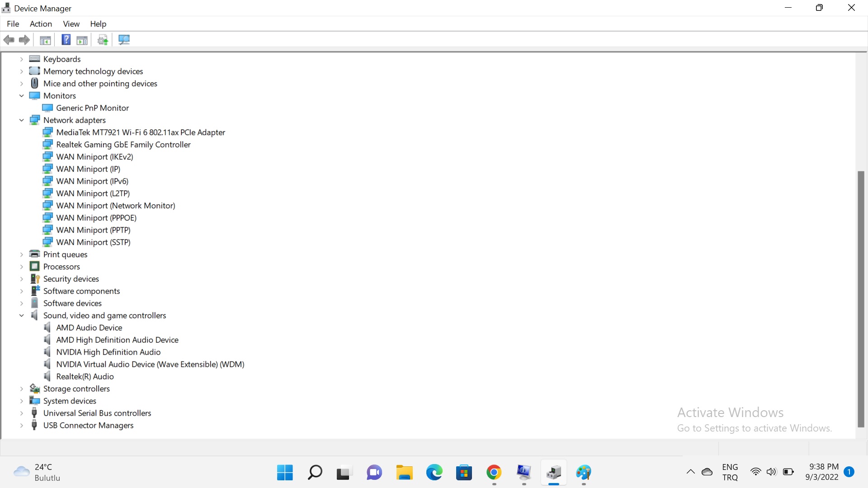Select NVIDIA High Definition Audio device
Image resolution: width=868 pixels, height=488 pixels.
[108, 352]
